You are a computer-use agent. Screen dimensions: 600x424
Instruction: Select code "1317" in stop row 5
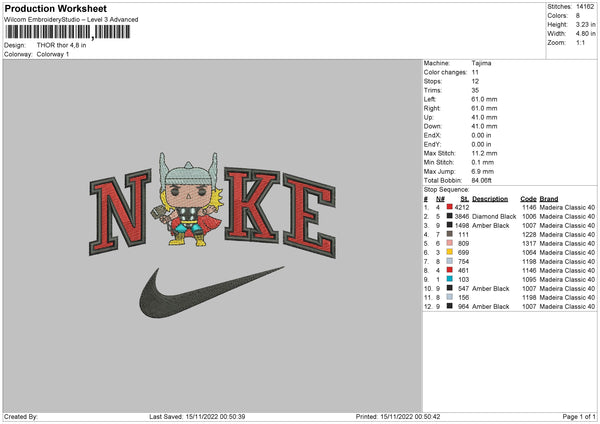coord(529,243)
